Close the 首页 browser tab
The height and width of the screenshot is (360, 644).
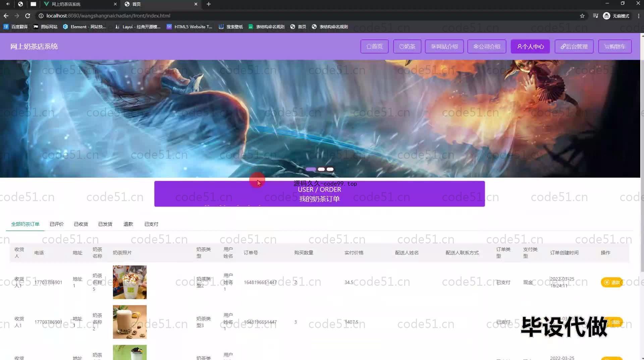coord(196,4)
